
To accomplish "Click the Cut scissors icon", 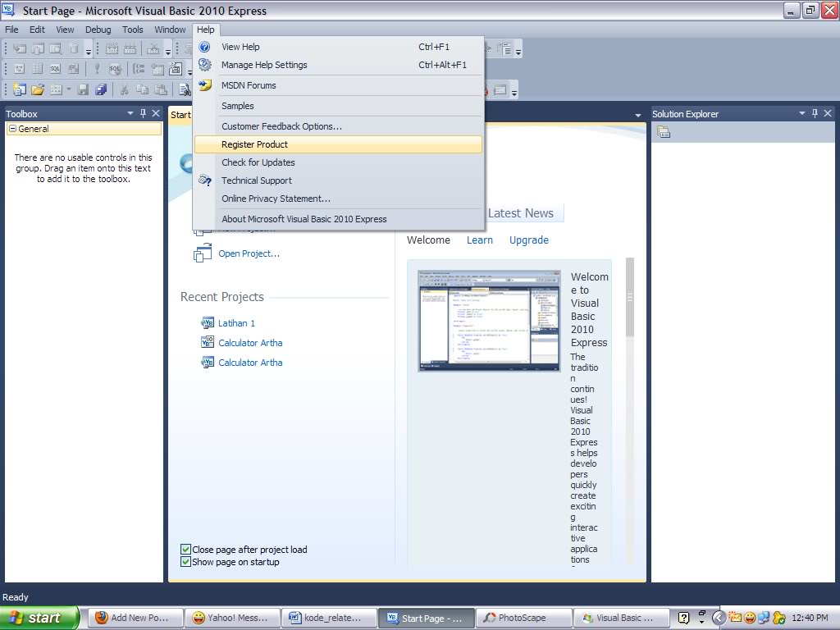I will 125,89.
